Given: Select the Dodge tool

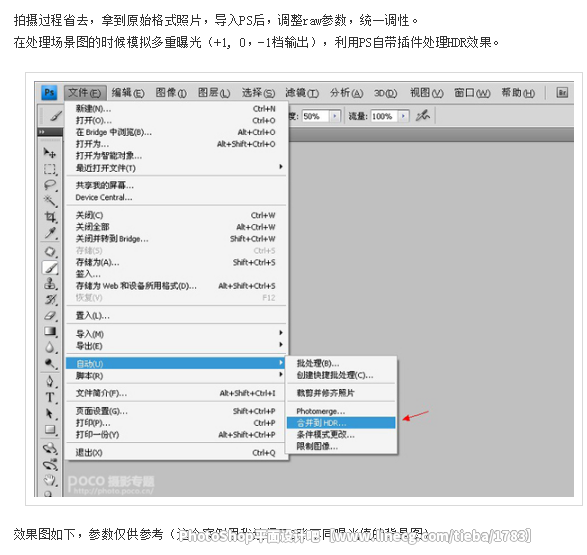Looking at the screenshot, I should tap(50, 363).
